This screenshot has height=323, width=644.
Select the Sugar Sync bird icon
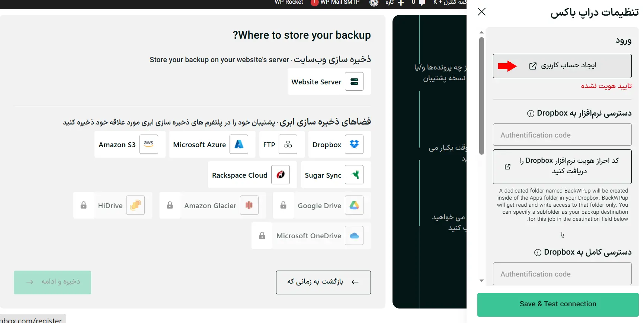click(x=354, y=175)
